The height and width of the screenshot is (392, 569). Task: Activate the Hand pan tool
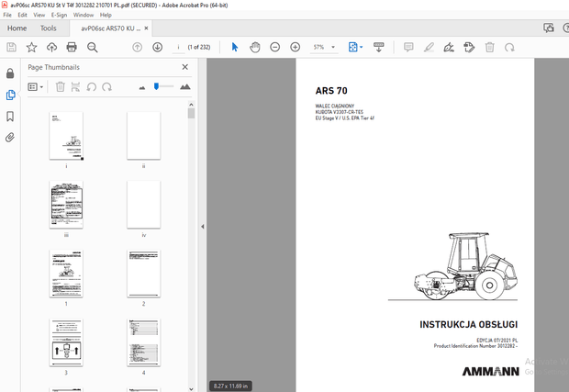255,47
